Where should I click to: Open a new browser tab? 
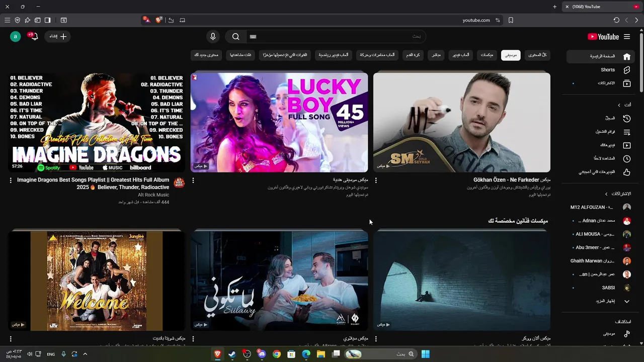[x=554, y=7]
